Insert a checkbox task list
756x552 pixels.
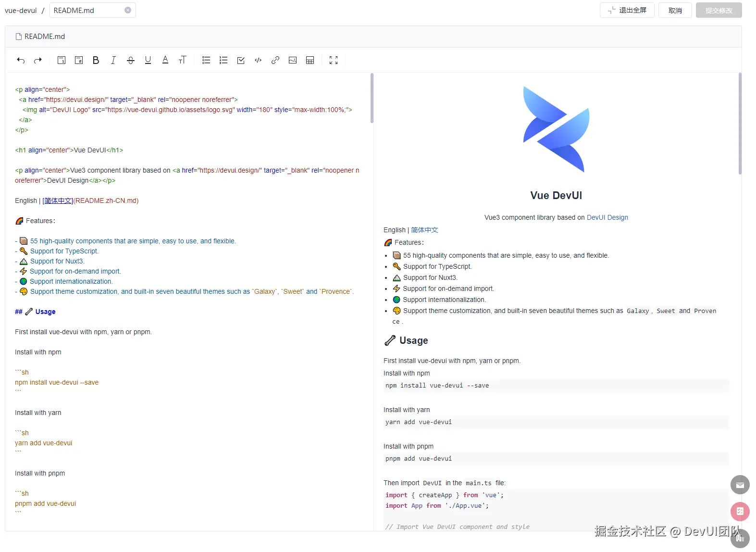coord(241,60)
